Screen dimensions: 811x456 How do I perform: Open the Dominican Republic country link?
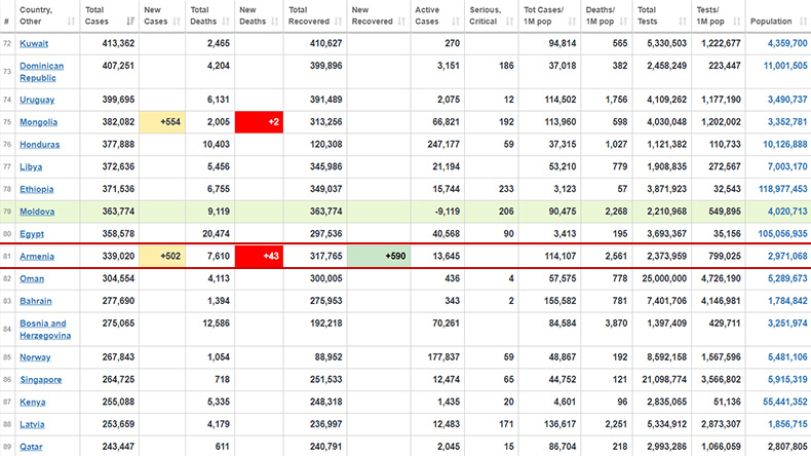41,72
